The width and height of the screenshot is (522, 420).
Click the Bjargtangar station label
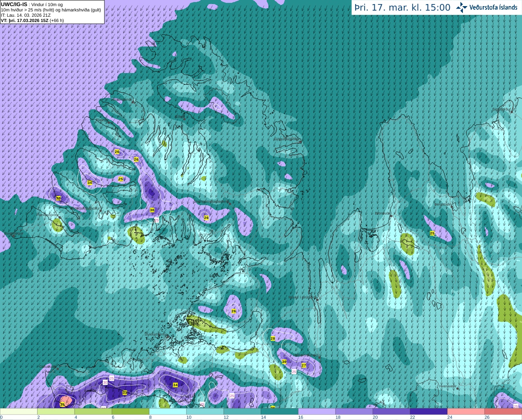point(13,234)
